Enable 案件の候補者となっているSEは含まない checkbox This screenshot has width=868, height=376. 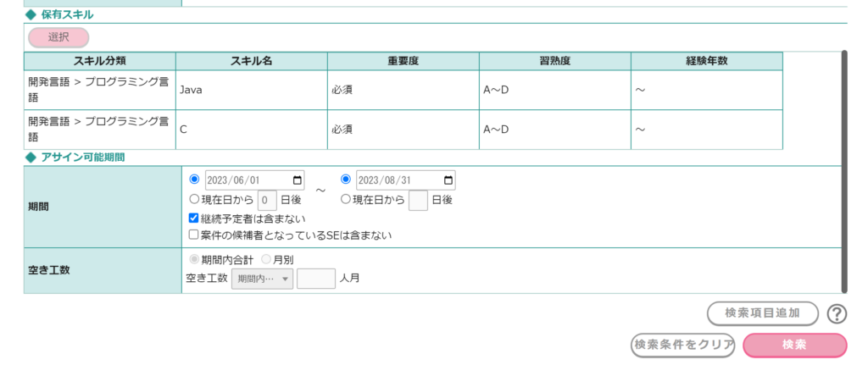194,235
